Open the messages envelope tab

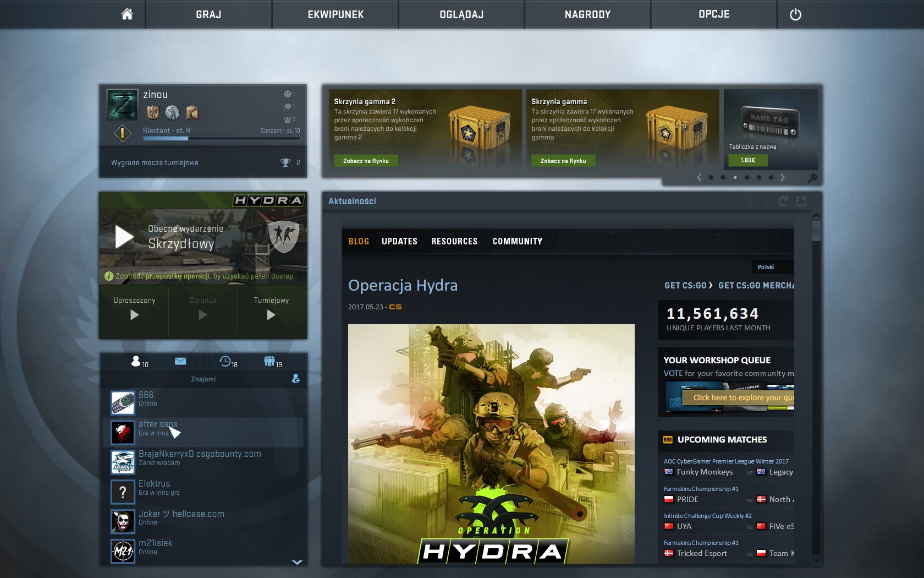tap(180, 361)
